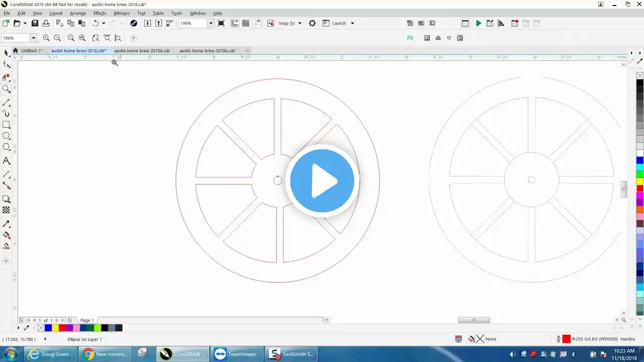The image size is (644, 362).
Task: Expand the Launch dropdown menu
Action: pyautogui.click(x=352, y=23)
